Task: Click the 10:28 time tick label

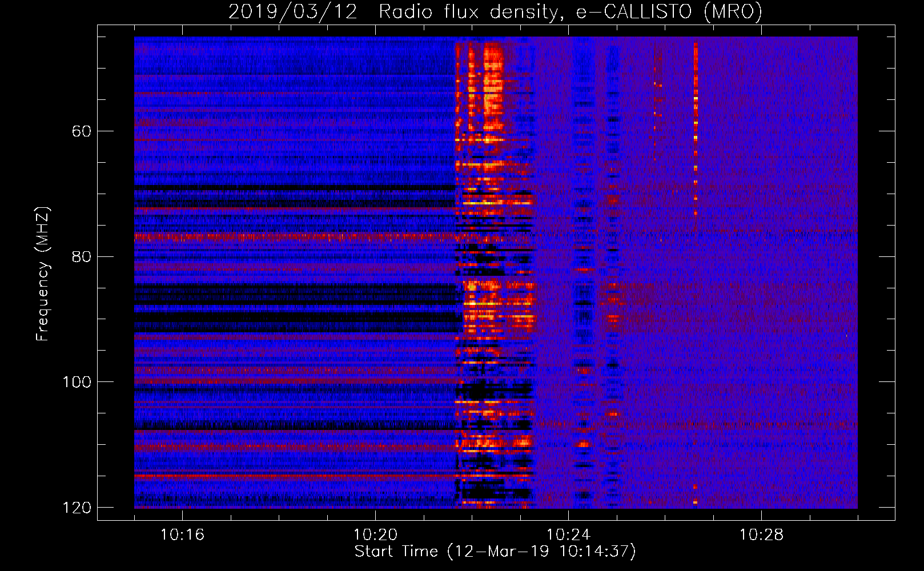Action: coord(761,534)
